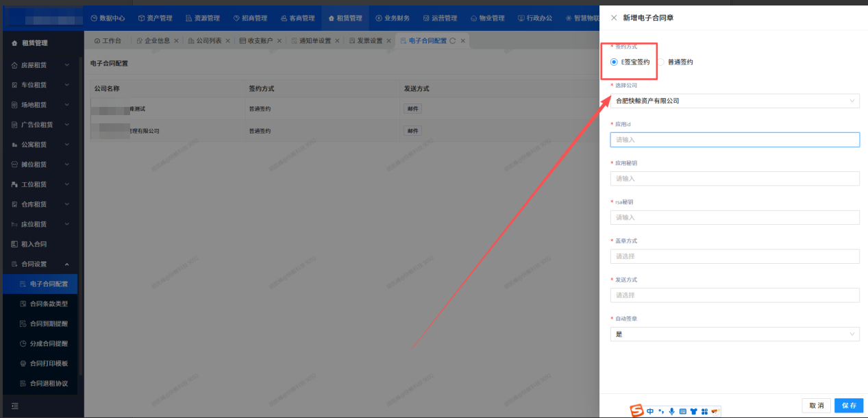Click the printer icon beside 合同打印模板
This screenshot has height=418, width=868.
[23, 363]
